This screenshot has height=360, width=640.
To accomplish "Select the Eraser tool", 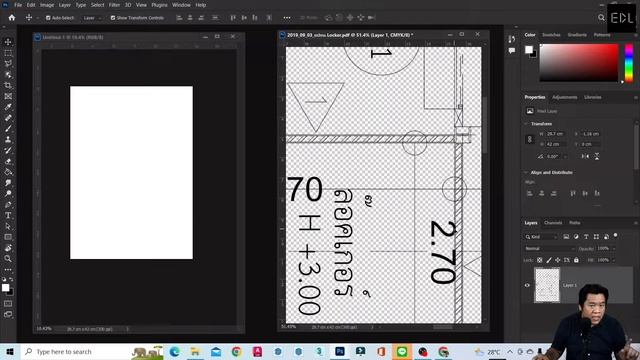I will click(8, 161).
